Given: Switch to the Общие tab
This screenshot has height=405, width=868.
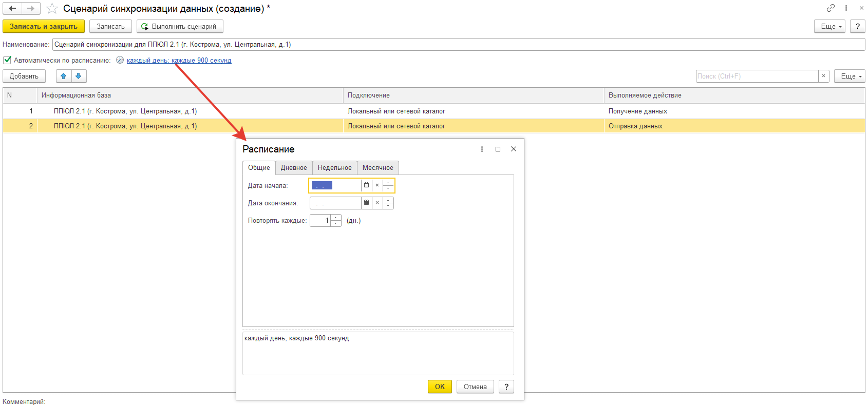Looking at the screenshot, I should (x=259, y=167).
